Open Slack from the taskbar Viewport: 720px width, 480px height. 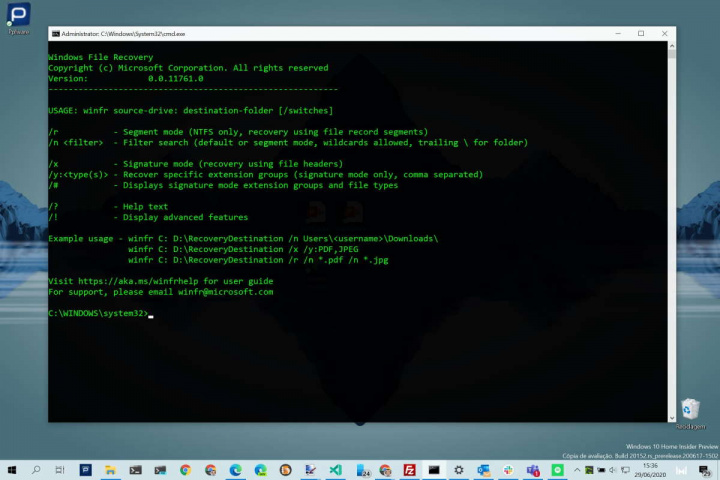tap(508, 470)
